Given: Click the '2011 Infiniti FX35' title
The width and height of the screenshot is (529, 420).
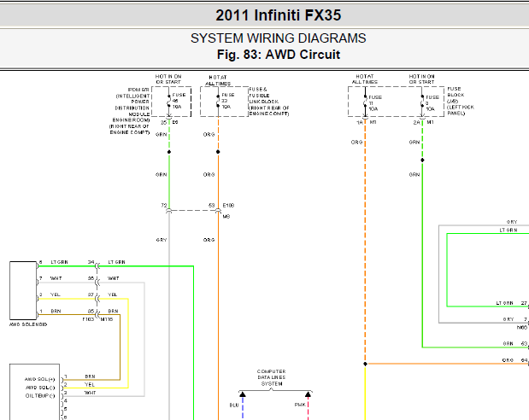Looking at the screenshot, I should point(279,15).
